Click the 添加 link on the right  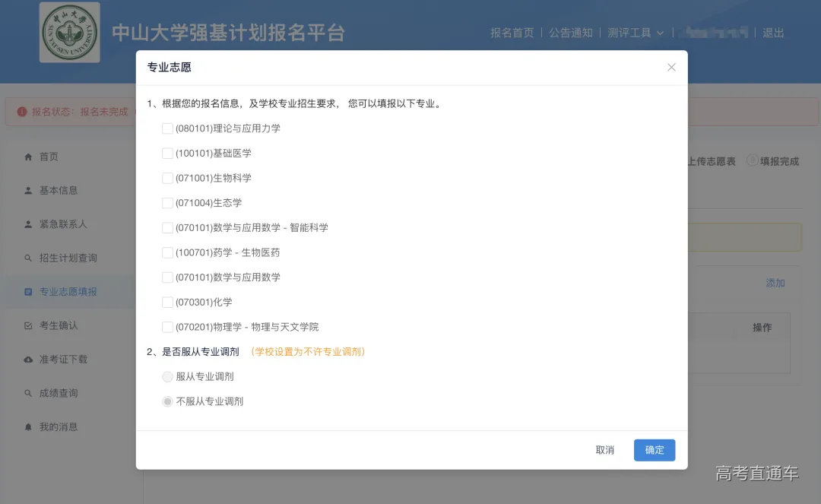775,282
